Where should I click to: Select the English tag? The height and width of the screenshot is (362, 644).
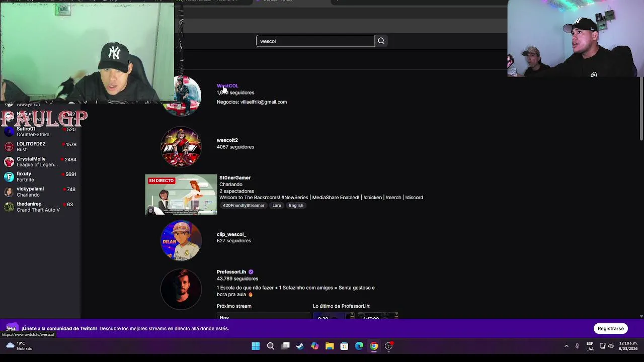click(296, 206)
